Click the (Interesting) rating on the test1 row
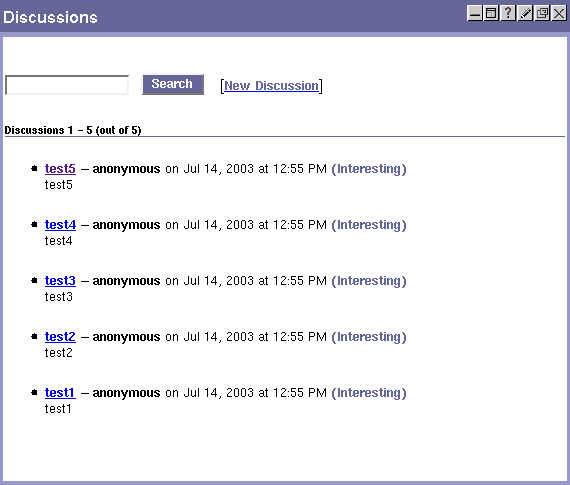 [369, 393]
